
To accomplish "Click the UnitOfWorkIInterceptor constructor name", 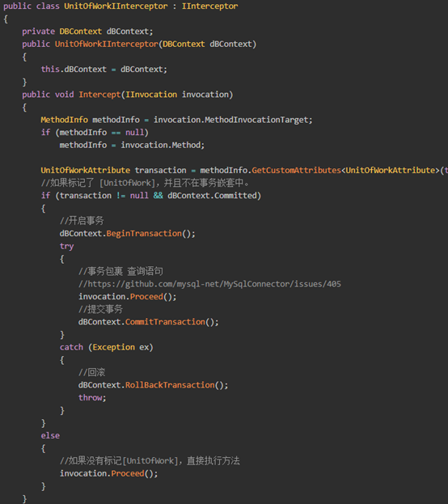I will [107, 44].
